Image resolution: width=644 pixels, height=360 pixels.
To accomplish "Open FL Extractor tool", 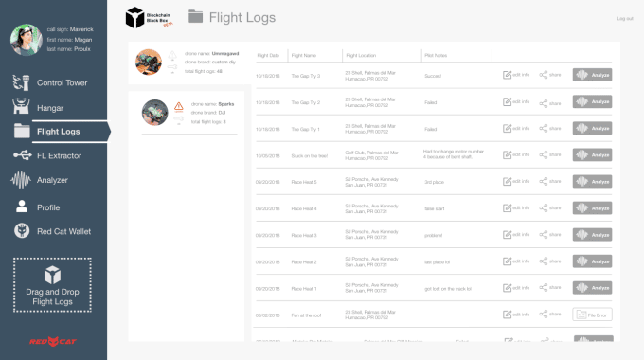I will click(59, 155).
